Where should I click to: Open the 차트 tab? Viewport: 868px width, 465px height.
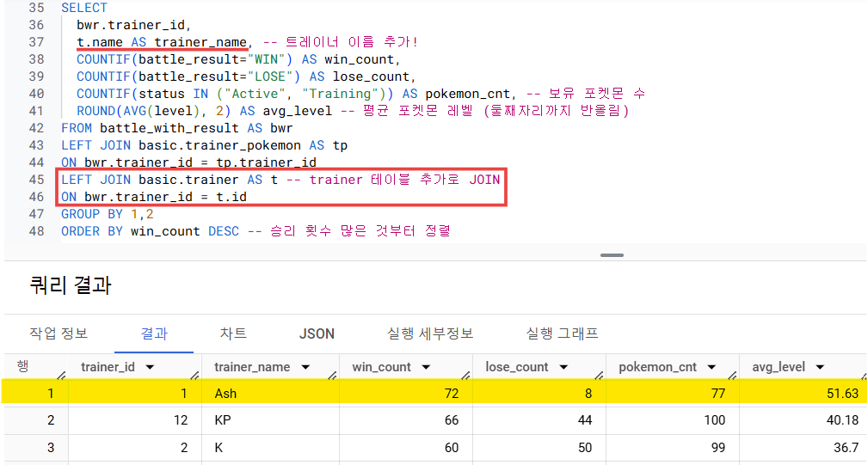233,333
